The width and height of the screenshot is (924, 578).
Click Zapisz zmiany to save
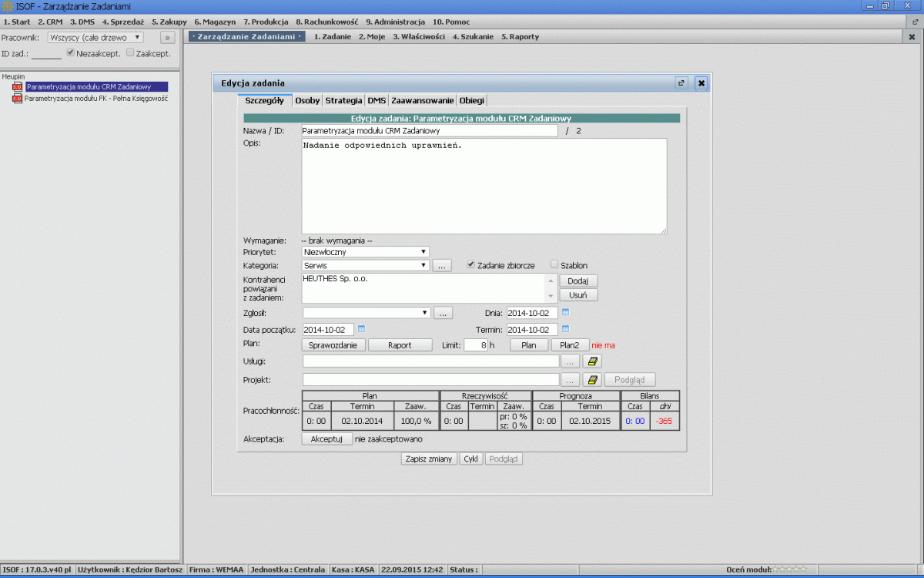[x=429, y=459]
